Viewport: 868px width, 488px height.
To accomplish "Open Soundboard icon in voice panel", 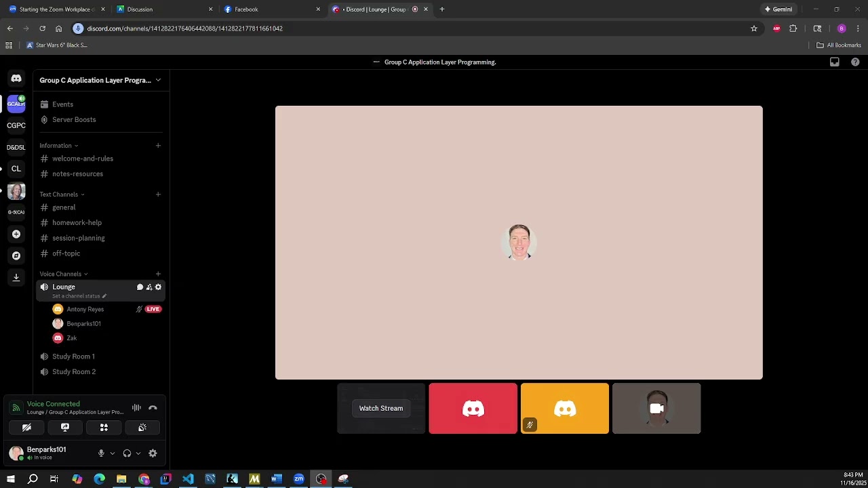I will point(142,428).
